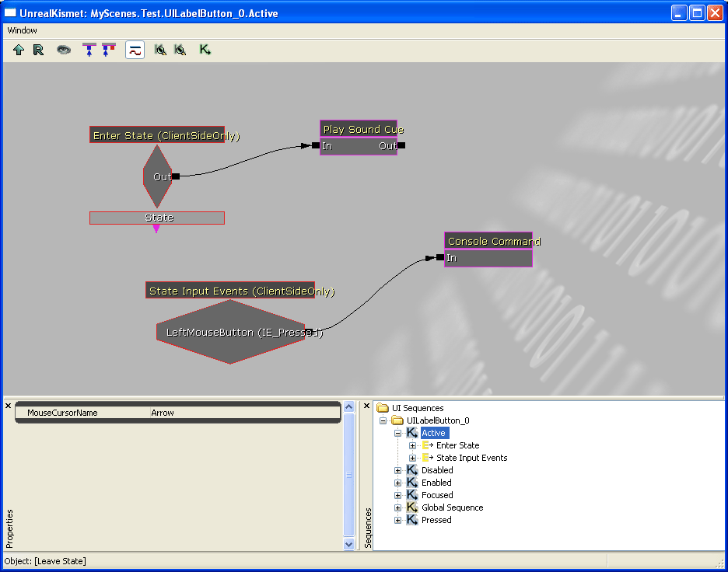The image size is (728, 572).
Task: Expand the Global Sequence tree node
Action: pos(397,507)
